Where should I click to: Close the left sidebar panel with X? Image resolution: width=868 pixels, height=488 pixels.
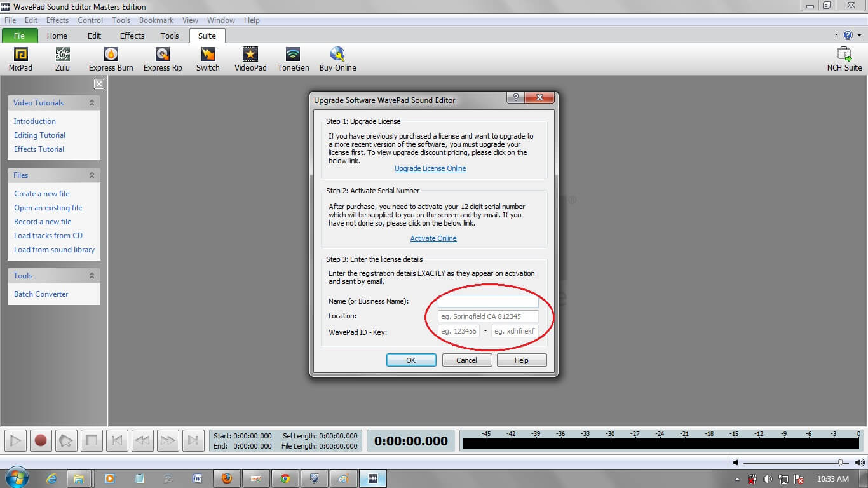point(99,84)
